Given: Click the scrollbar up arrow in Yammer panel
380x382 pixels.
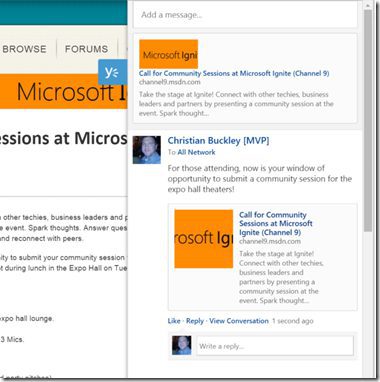Looking at the screenshot, I should (368, 5).
